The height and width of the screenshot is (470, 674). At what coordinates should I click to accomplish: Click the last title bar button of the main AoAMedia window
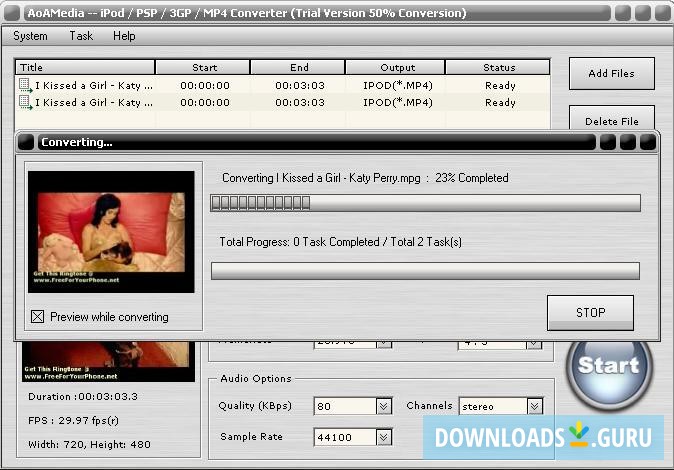[662, 13]
